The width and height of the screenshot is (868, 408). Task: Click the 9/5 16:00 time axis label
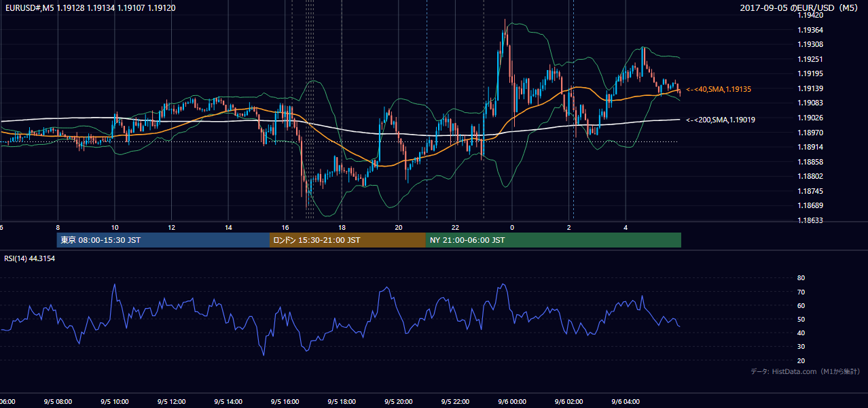pos(285,402)
